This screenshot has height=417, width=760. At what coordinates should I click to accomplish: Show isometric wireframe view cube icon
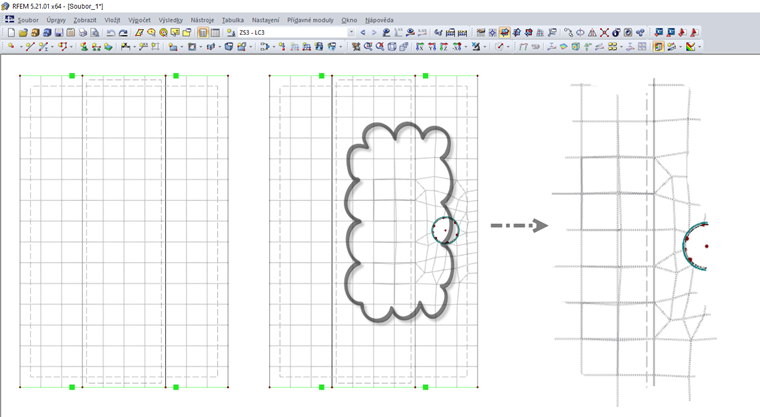coord(392,47)
